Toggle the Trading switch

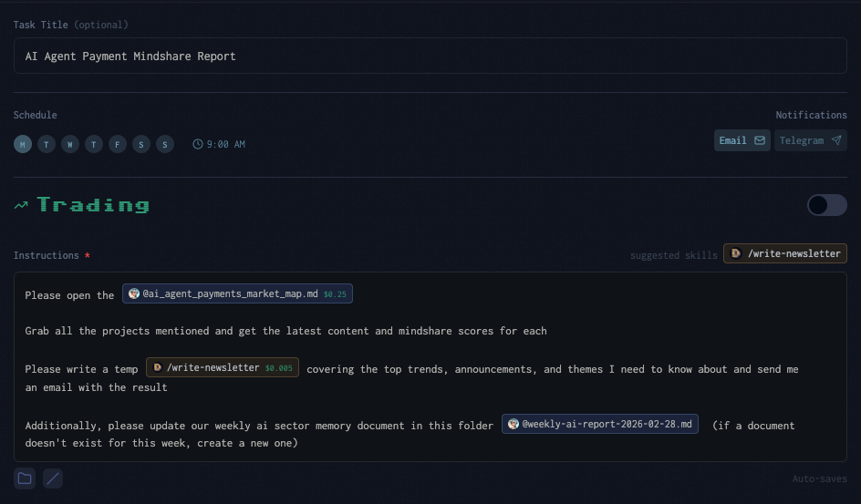pyautogui.click(x=827, y=205)
